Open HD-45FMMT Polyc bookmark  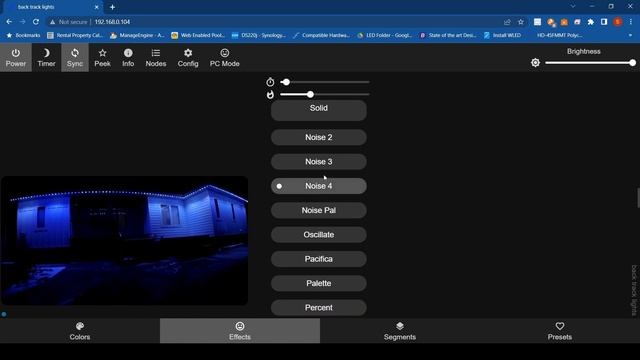(x=559, y=36)
